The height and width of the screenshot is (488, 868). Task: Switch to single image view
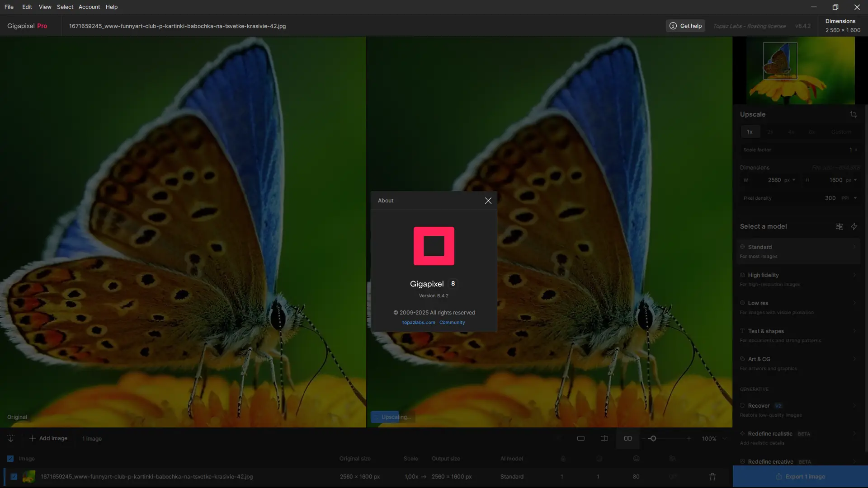tap(581, 438)
